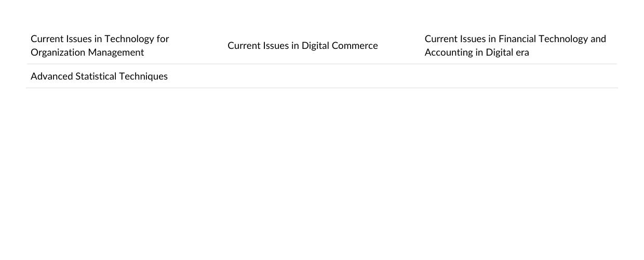Screen dimensions: 644x260
Task: Select Current Issues in Digital Commerce
Action: (x=303, y=46)
